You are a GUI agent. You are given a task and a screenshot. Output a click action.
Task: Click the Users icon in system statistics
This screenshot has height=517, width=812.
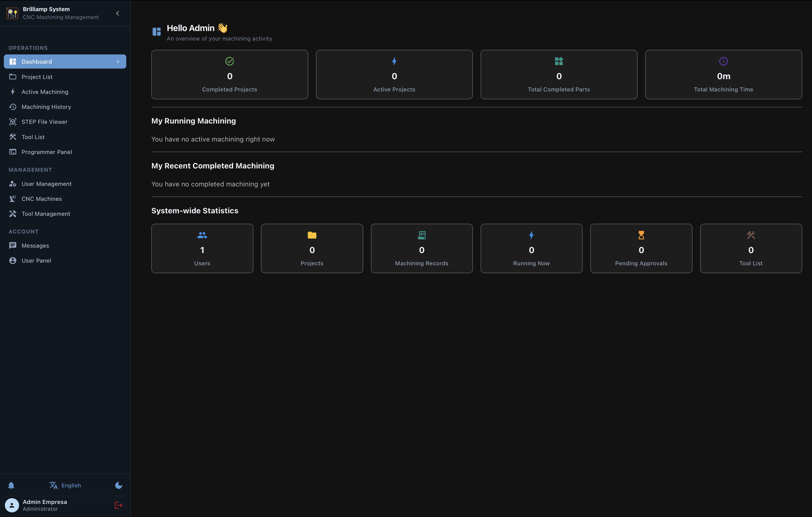pyautogui.click(x=202, y=235)
